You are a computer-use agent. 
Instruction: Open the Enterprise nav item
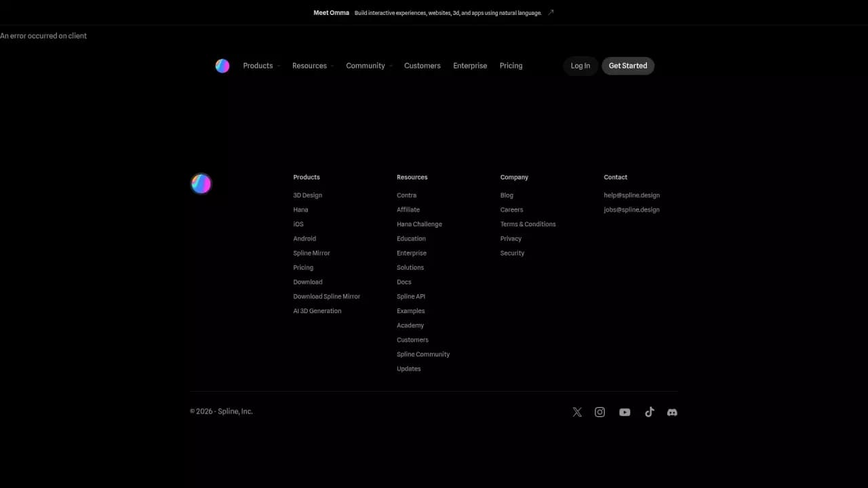pos(470,66)
